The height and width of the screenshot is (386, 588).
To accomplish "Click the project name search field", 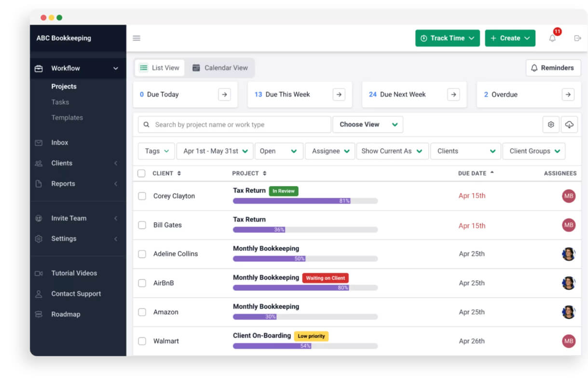I will [234, 124].
